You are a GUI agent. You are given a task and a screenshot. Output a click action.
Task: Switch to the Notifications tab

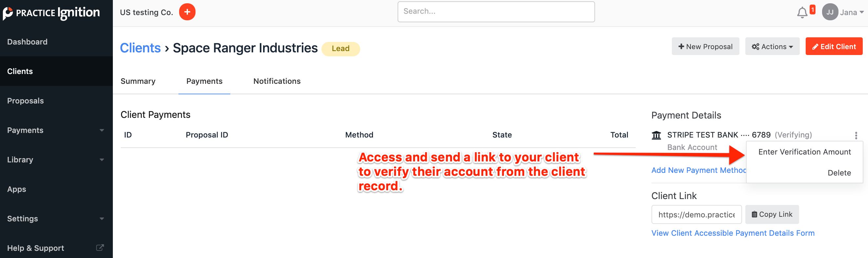(x=277, y=81)
